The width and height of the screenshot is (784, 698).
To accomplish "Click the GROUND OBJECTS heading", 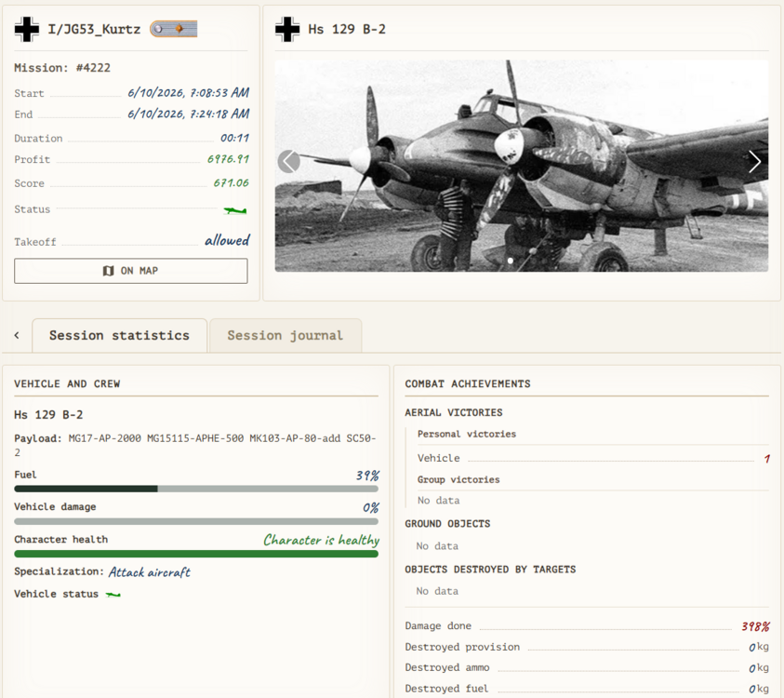I will [447, 523].
